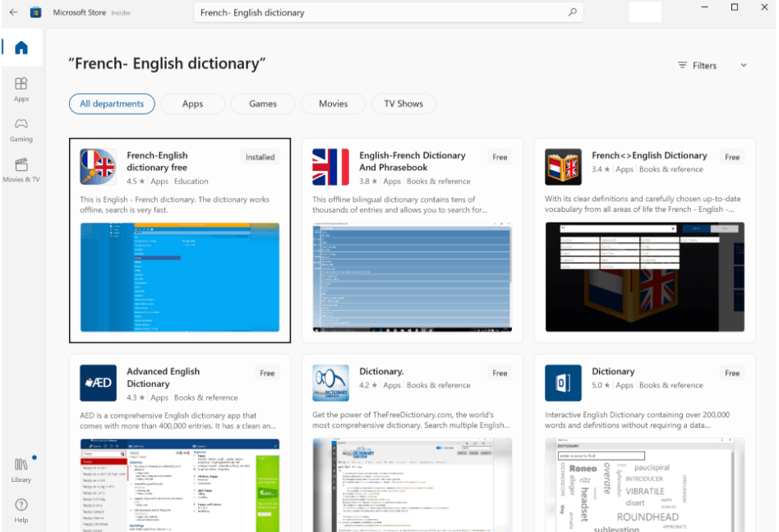Click description starting "This offline bilingual dictionary"
The image size is (779, 532).
click(x=400, y=204)
